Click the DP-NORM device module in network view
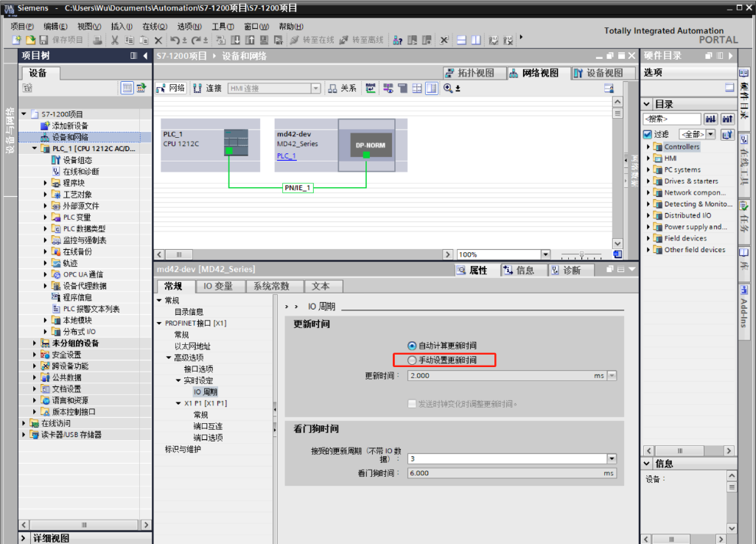This screenshot has width=756, height=544. [366, 145]
